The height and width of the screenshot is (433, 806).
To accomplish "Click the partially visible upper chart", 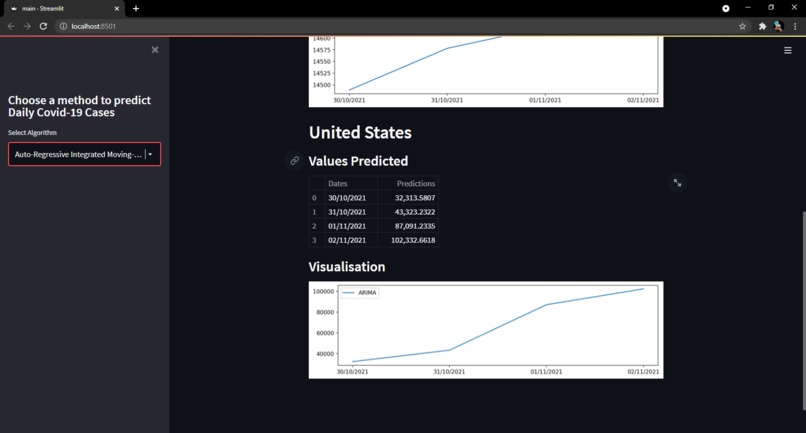I will click(486, 71).
